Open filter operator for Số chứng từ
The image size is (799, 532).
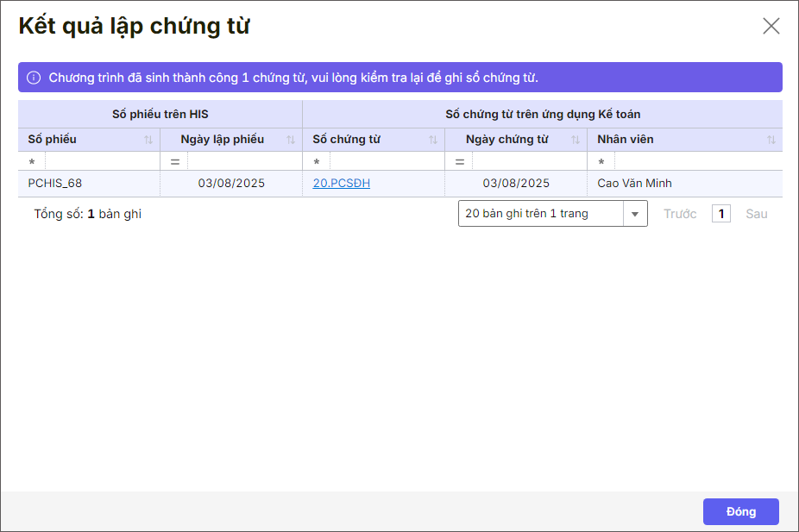tap(317, 162)
